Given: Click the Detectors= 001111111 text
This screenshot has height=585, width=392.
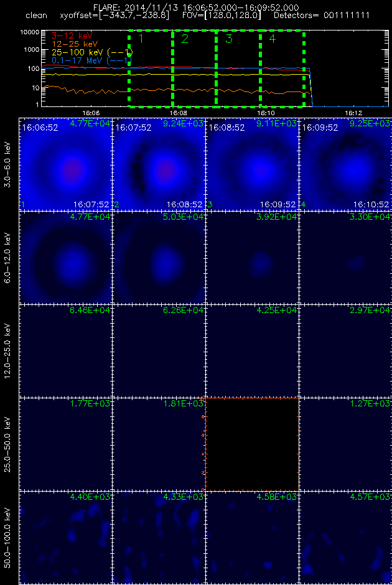Looking at the screenshot, I should click(x=322, y=16).
